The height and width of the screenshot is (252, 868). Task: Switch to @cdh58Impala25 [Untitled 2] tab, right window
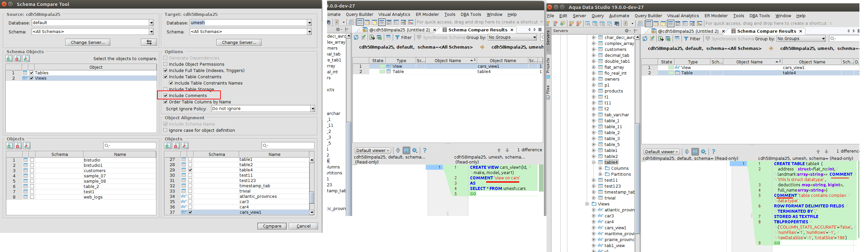[x=688, y=31]
